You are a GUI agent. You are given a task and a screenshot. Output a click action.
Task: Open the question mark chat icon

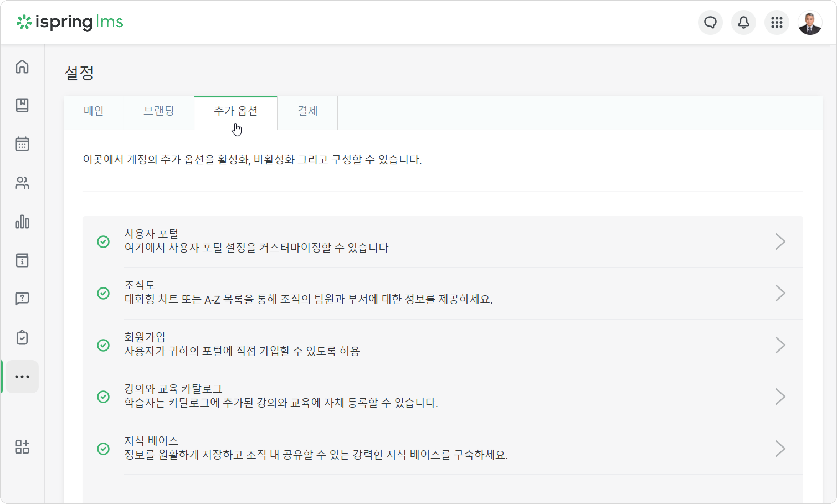tap(22, 299)
